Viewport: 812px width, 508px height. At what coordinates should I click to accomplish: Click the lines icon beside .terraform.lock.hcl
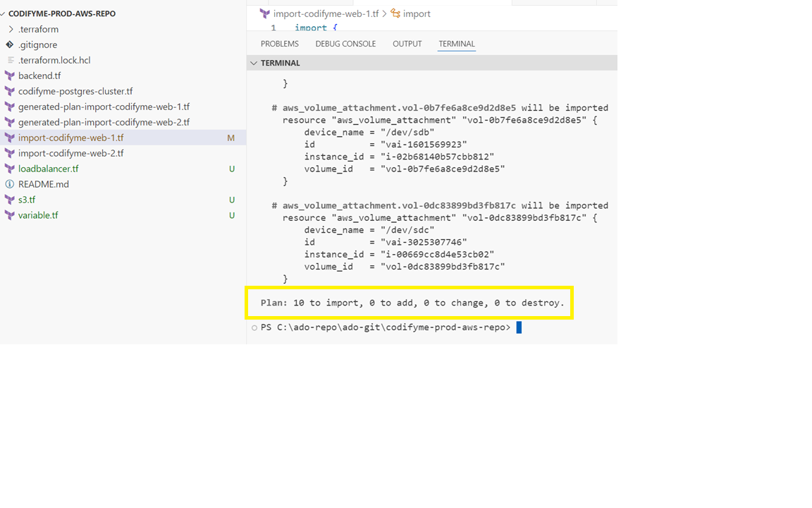coord(10,60)
